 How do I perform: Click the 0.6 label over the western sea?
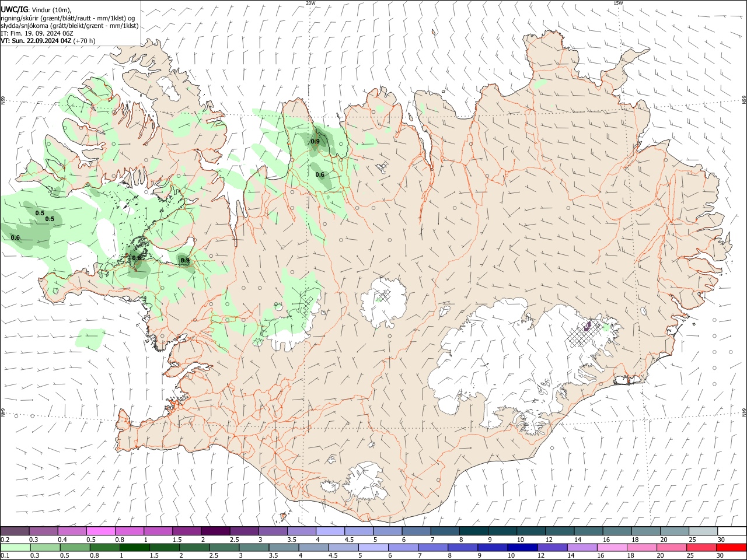point(15,237)
